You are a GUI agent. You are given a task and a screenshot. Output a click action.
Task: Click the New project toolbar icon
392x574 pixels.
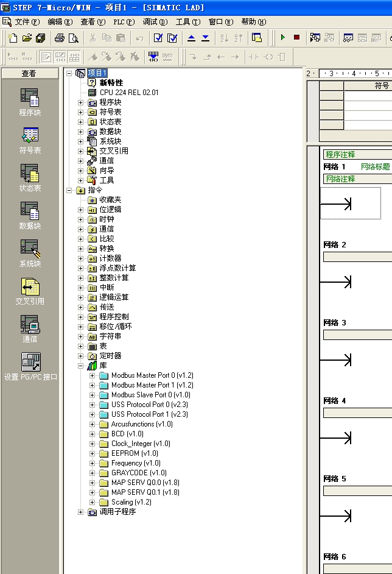pyautogui.click(x=13, y=38)
